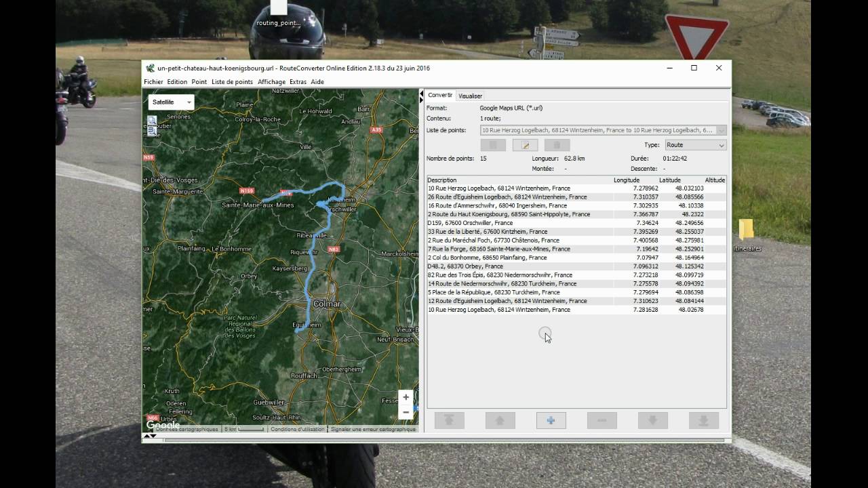Click the RouteConverter title bar app icon
Viewport: 868px width, 488px height.
pyautogui.click(x=150, y=68)
